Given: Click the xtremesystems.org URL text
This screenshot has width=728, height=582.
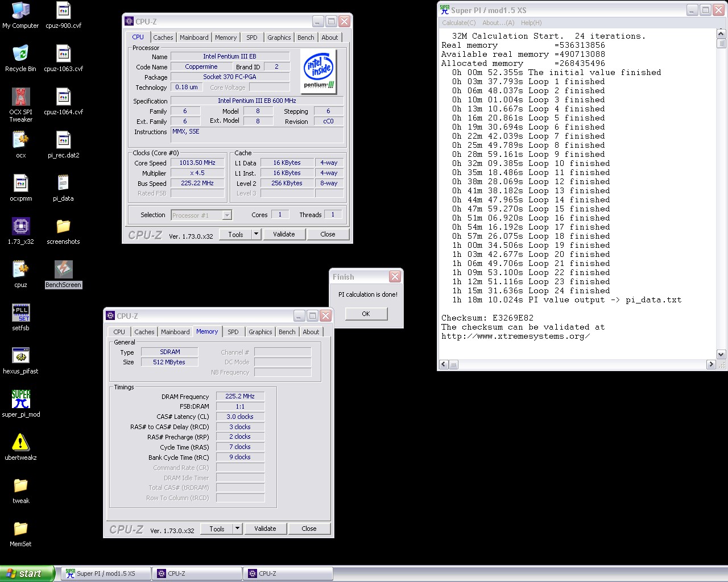Looking at the screenshot, I should point(515,336).
